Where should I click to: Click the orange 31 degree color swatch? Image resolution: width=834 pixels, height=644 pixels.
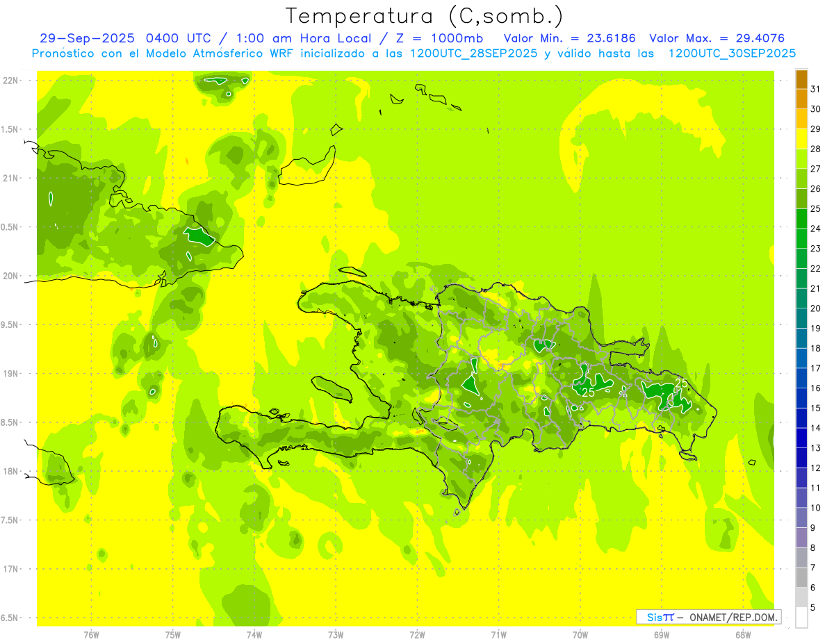(801, 79)
